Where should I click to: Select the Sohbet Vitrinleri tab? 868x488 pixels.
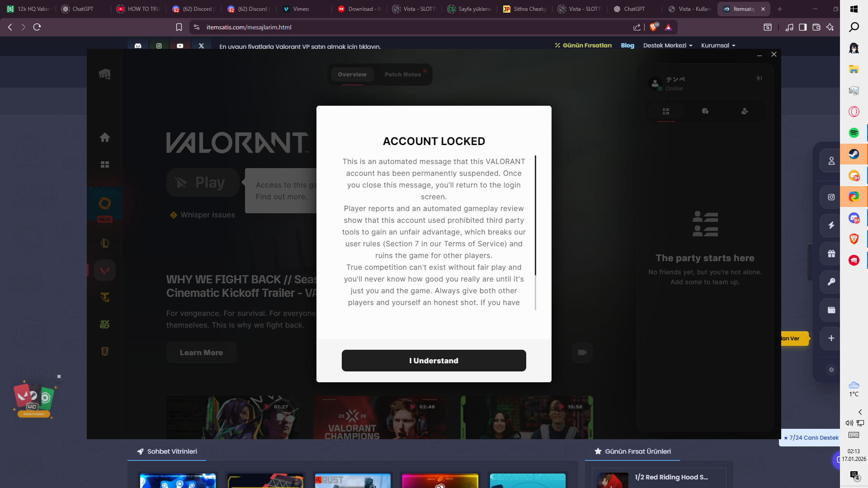pos(167,451)
